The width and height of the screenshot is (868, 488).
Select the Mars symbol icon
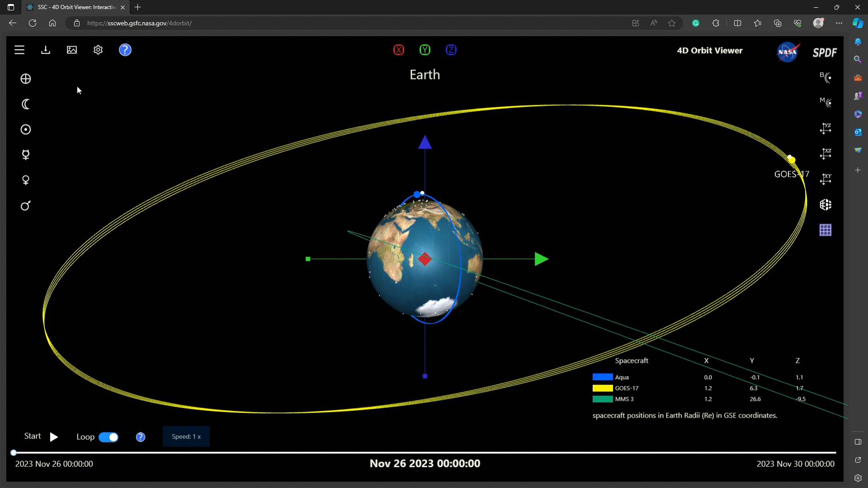point(26,206)
